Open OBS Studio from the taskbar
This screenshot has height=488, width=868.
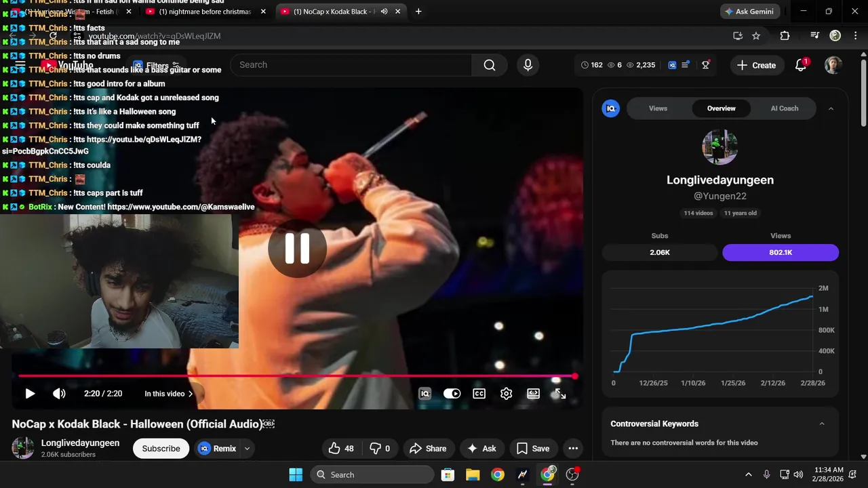[572, 474]
